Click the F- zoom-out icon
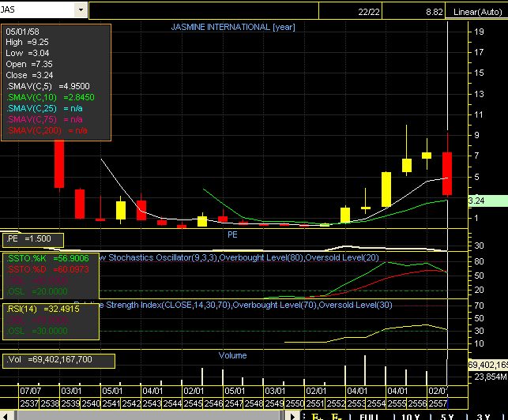The width and height of the screenshot is (508, 420). point(337,417)
